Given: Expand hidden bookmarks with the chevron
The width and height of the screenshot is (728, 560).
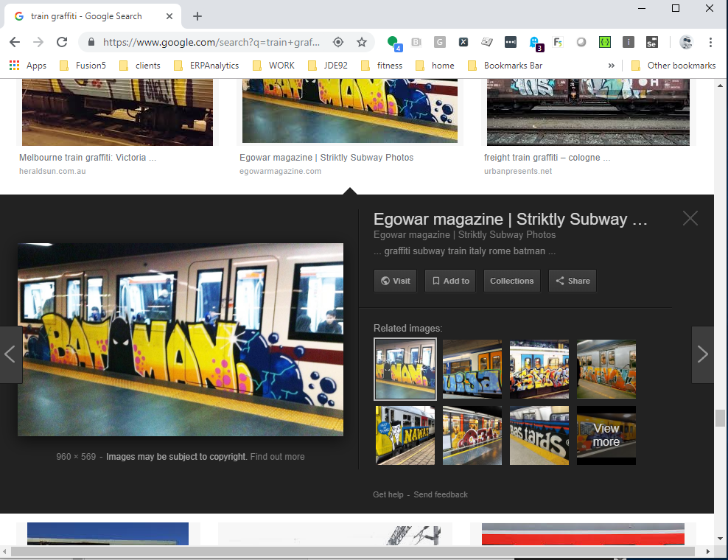Looking at the screenshot, I should click(x=611, y=66).
